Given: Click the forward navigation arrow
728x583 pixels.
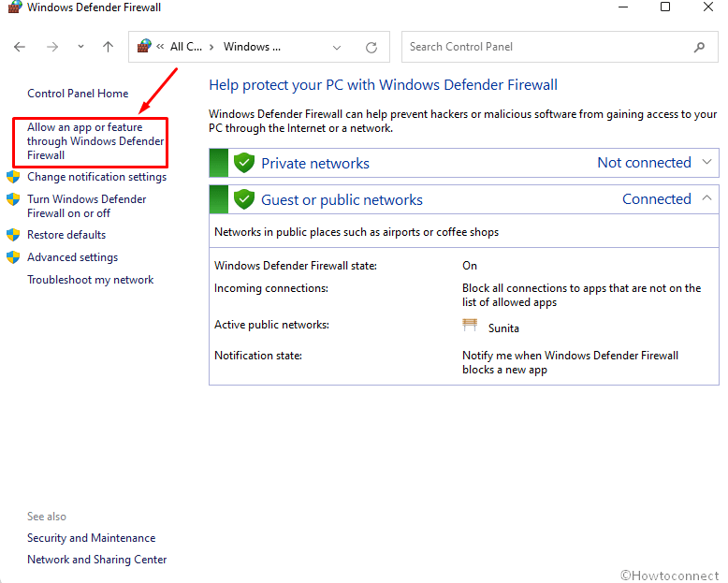Looking at the screenshot, I should [52, 47].
